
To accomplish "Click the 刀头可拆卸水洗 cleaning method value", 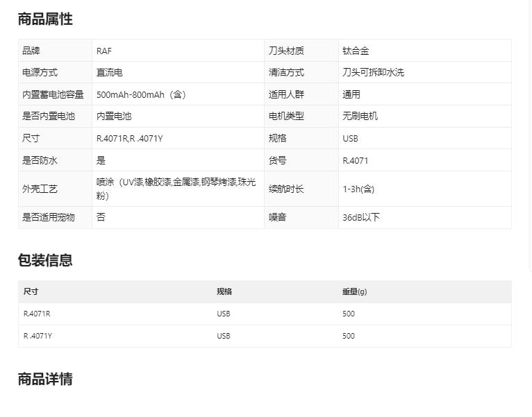I will click(x=373, y=72).
